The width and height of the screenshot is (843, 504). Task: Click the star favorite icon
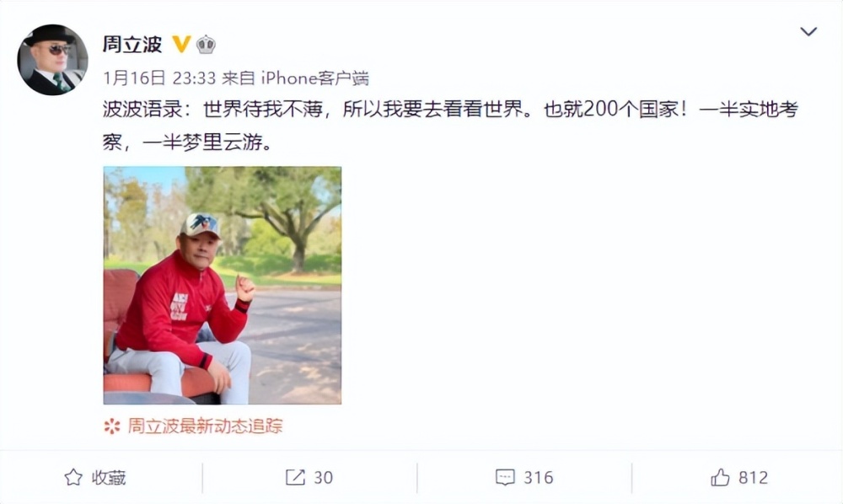(73, 477)
